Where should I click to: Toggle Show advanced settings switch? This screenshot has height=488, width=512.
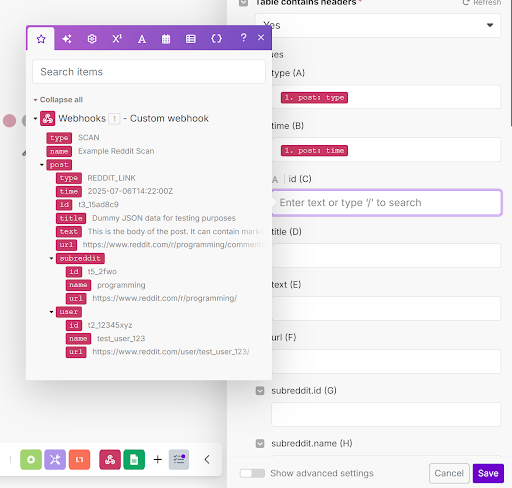pyautogui.click(x=252, y=473)
